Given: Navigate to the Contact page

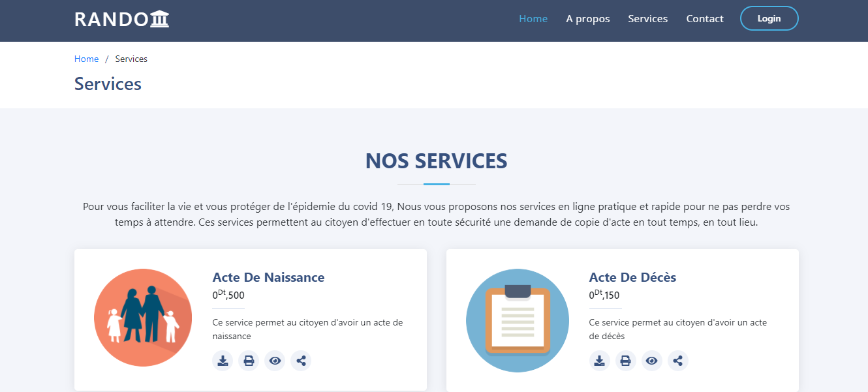Looking at the screenshot, I should (x=705, y=18).
